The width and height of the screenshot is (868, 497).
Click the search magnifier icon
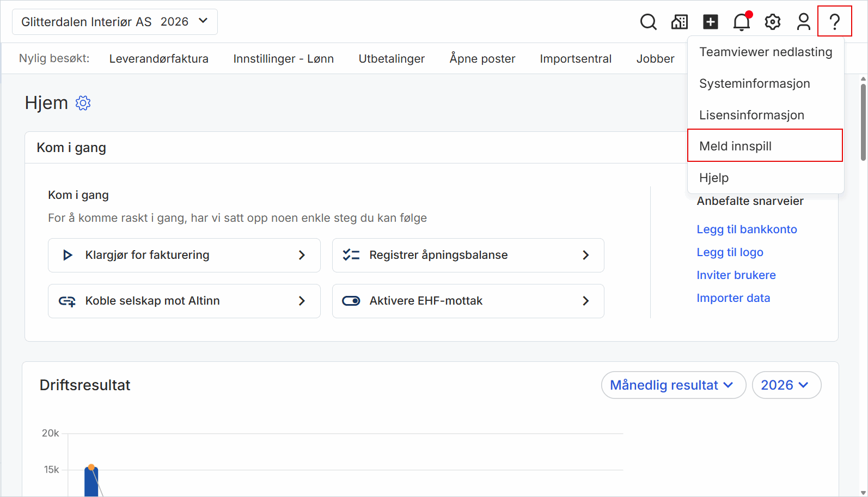pyautogui.click(x=648, y=22)
